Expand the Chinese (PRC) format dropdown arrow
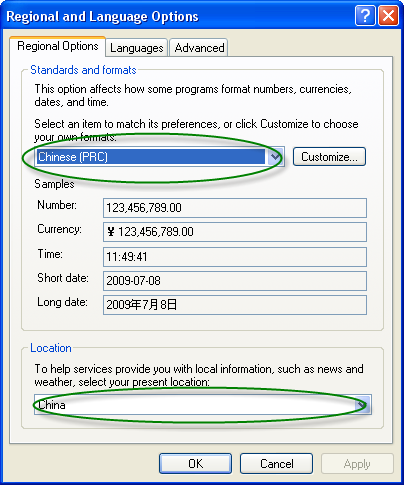The height and width of the screenshot is (485, 404). 275,157
